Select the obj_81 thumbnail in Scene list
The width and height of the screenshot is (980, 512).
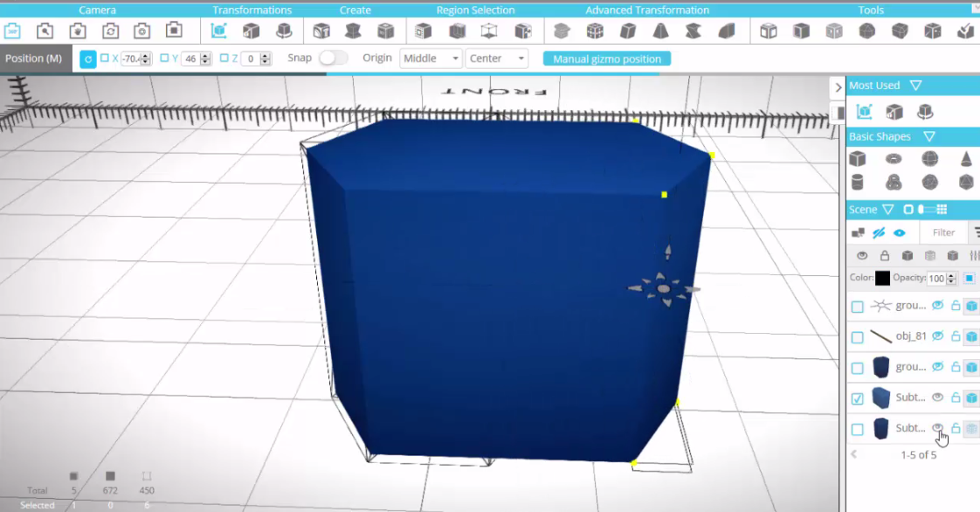coord(880,337)
